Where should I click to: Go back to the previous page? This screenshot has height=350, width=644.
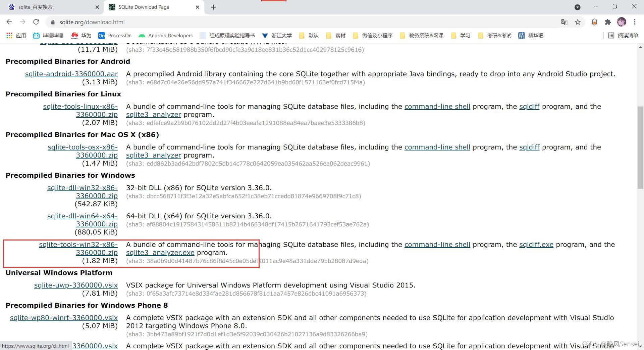coord(9,22)
